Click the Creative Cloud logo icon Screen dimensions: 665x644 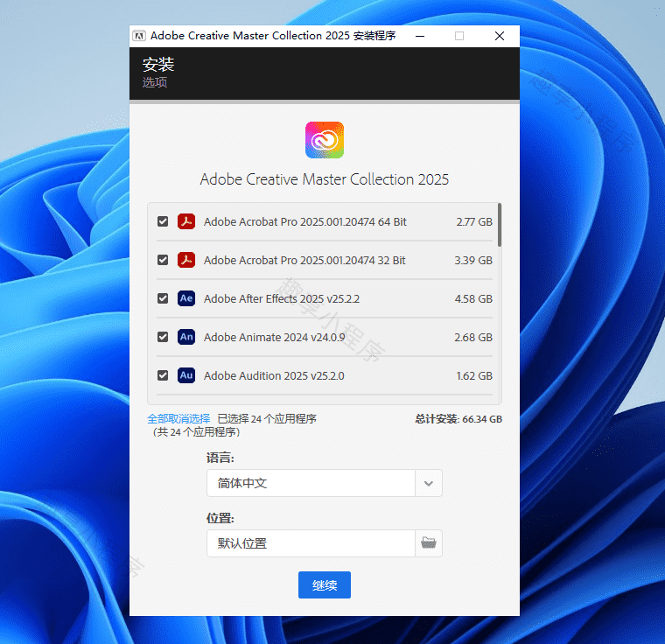pos(325,140)
